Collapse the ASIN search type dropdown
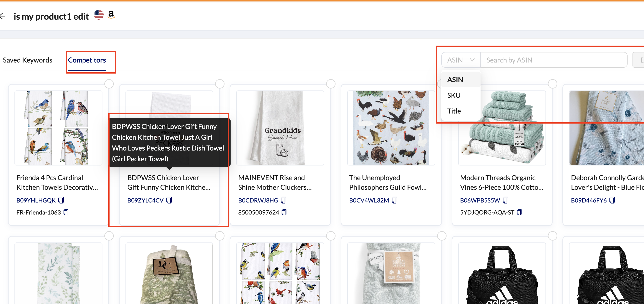This screenshot has height=304, width=644. pos(460,60)
